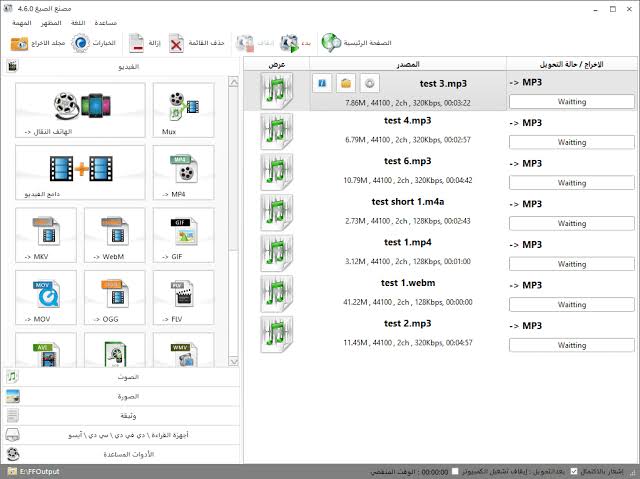Choose the -> OGG format tile
Screen dimensions: 640x479
pos(115,297)
